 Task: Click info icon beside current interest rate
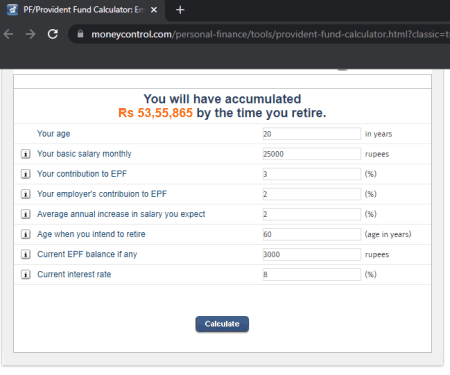click(x=26, y=274)
